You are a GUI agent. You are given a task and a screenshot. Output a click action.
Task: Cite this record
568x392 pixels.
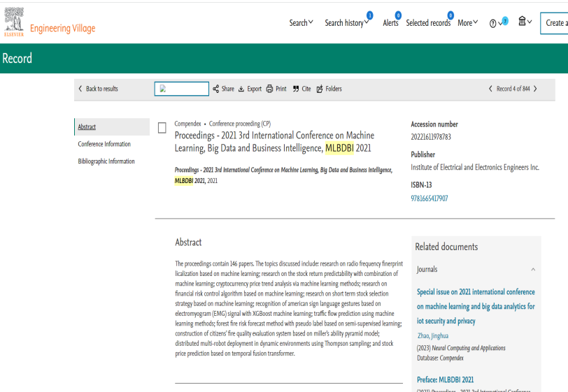tap(301, 89)
